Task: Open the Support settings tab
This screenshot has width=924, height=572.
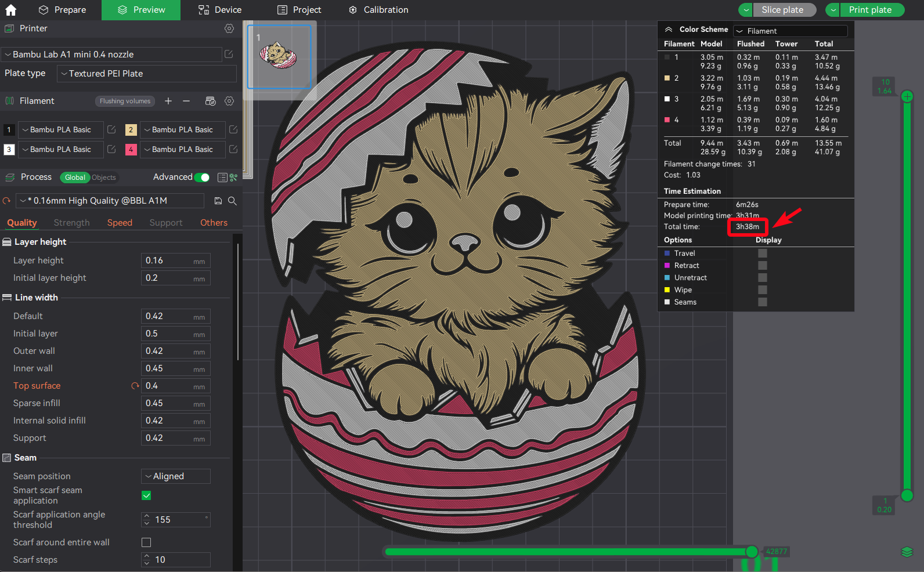Action: pos(166,223)
